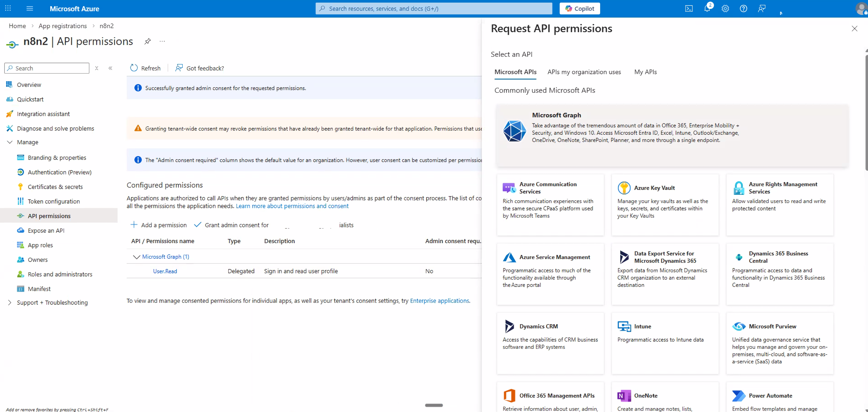Open the Microsoft Azure app launcher grid
Image resolution: width=868 pixels, height=412 pixels.
[8, 8]
